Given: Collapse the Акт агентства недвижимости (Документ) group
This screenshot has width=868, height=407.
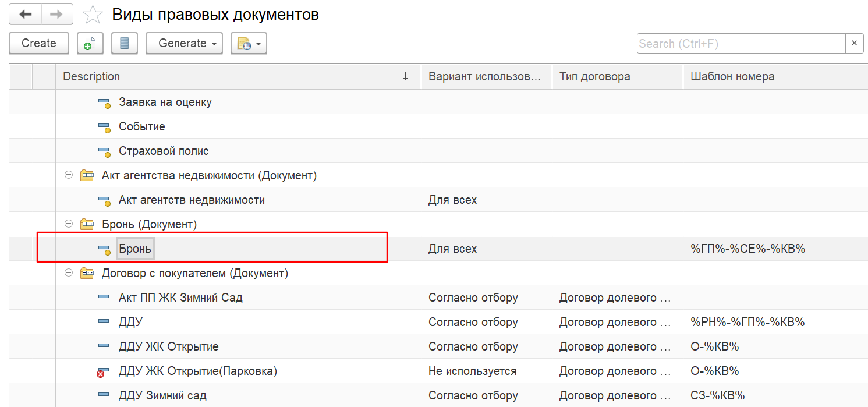Looking at the screenshot, I should (69, 175).
